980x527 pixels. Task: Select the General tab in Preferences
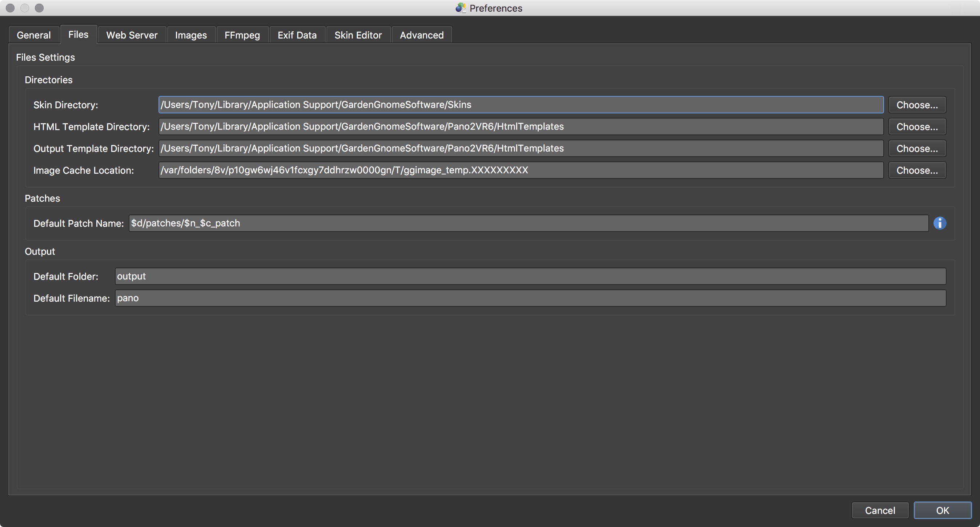click(33, 35)
